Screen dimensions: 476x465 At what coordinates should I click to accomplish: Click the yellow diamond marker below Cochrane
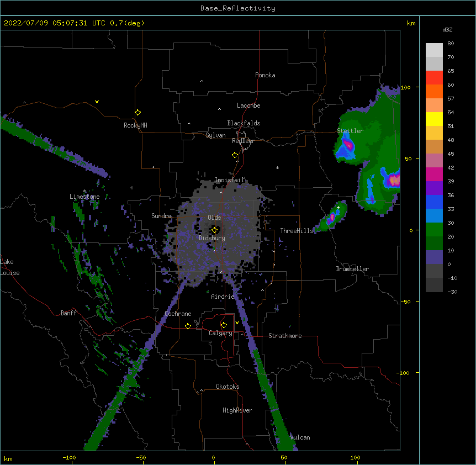tap(188, 326)
